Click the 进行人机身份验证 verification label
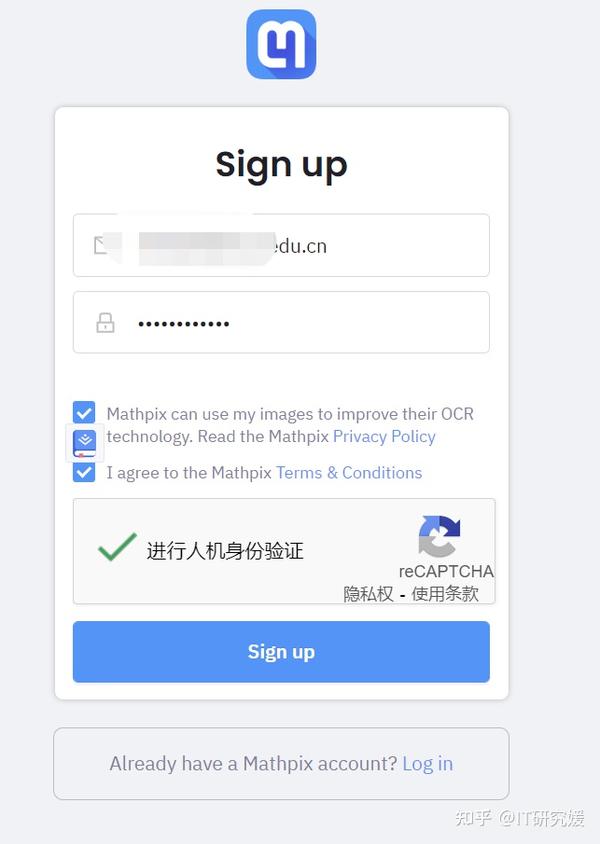 point(225,551)
